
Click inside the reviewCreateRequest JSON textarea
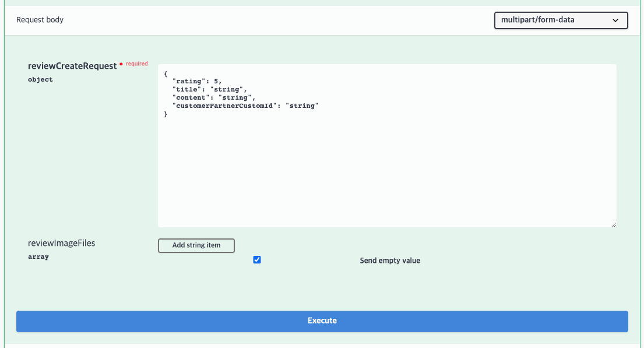(387, 146)
